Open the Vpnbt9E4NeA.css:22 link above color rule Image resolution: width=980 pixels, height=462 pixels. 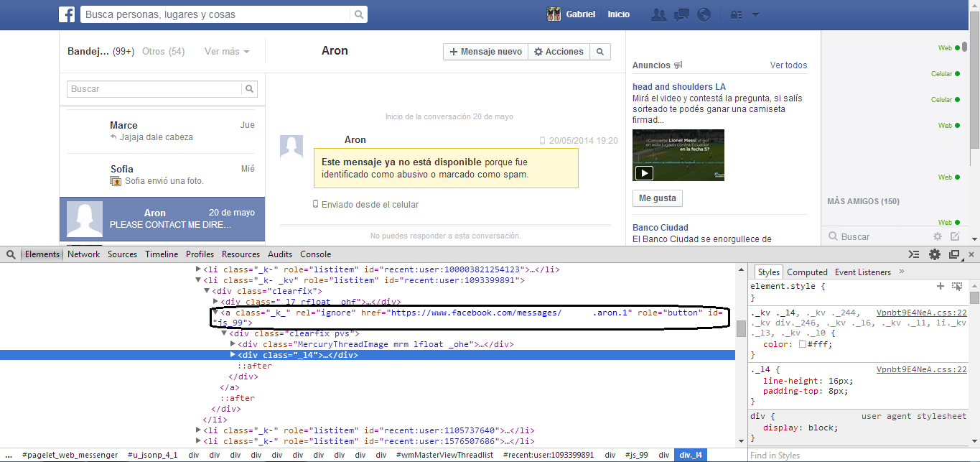[x=922, y=313]
